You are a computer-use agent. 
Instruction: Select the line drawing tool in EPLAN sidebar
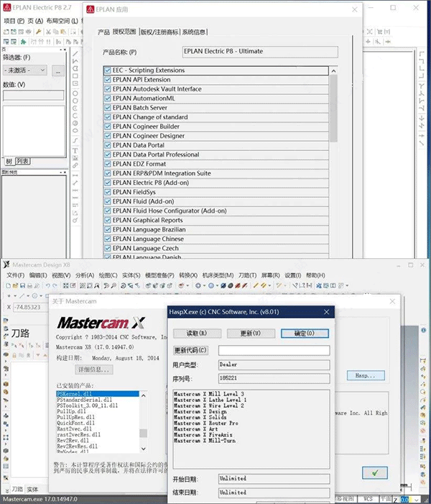point(75,54)
